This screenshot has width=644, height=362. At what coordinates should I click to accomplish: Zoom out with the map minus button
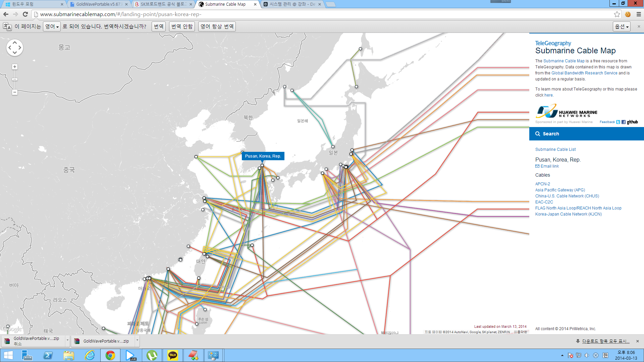point(15,92)
